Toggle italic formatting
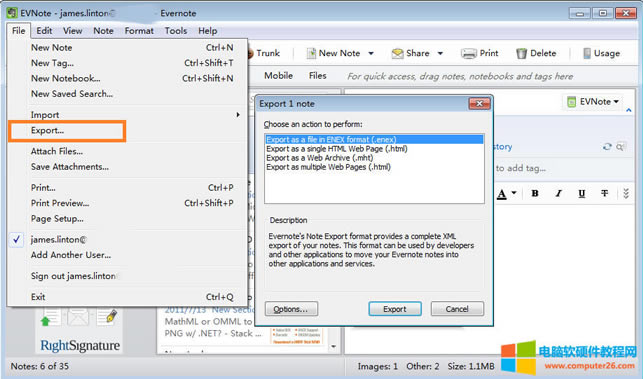Image resolution: width=643 pixels, height=379 pixels. [558, 194]
